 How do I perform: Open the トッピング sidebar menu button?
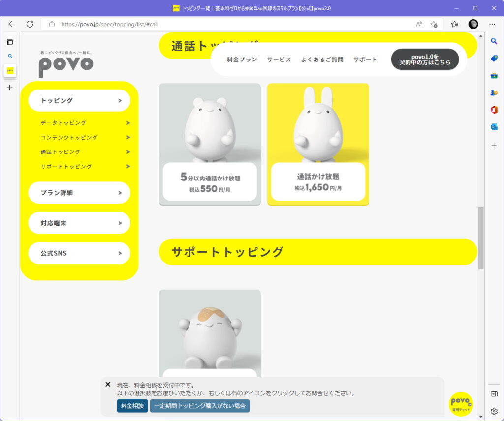pos(79,100)
